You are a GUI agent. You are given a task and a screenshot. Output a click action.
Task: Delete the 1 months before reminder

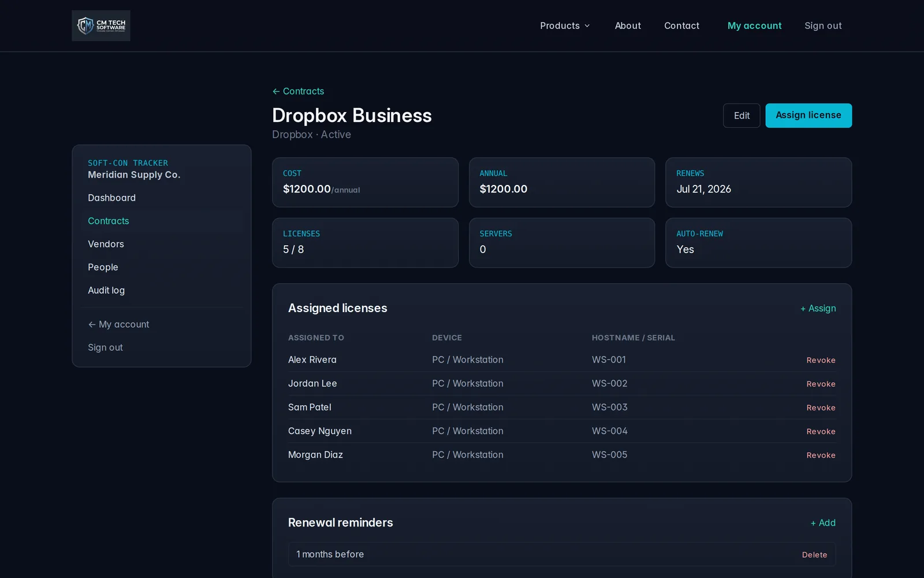(814, 555)
